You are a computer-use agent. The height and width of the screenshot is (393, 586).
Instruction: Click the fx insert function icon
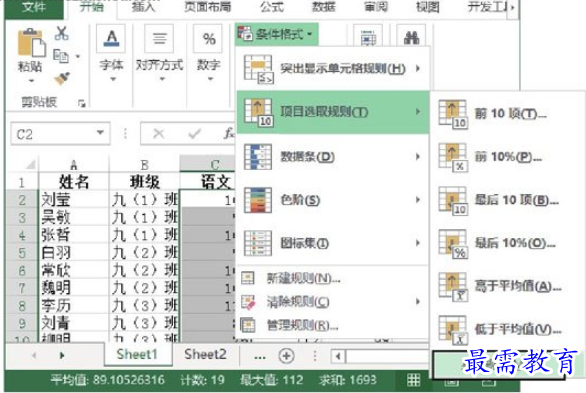click(x=228, y=133)
